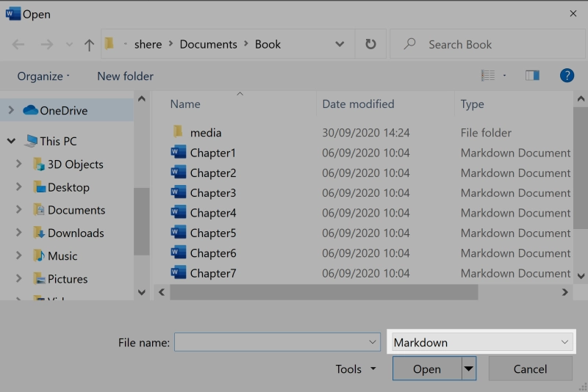The height and width of the screenshot is (392, 588).
Task: Collapse the This PC tree node
Action: (11, 141)
